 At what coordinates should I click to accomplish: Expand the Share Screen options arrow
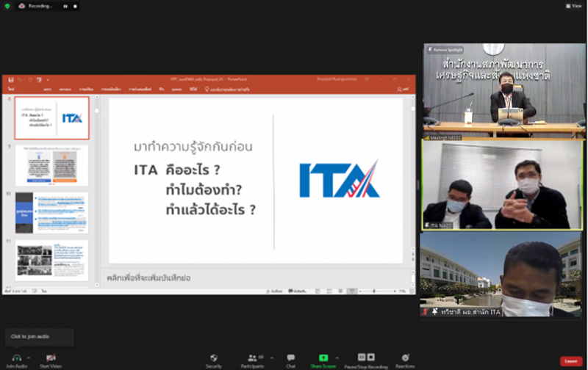click(337, 358)
